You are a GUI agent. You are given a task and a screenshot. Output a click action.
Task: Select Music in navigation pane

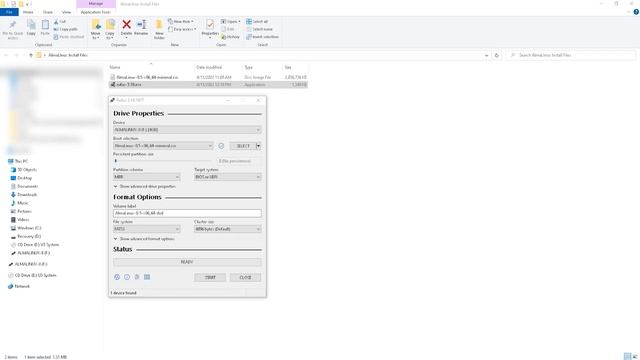click(20, 203)
